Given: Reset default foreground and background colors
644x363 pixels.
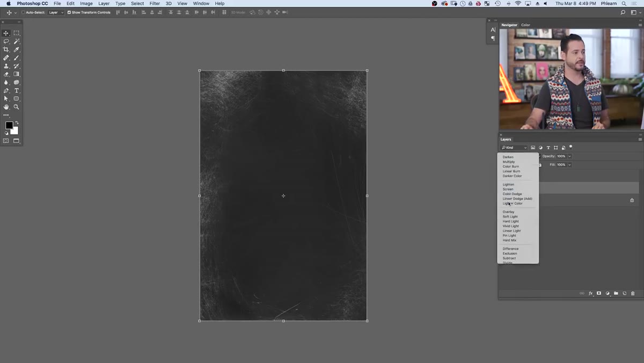Looking at the screenshot, I should tap(5, 132).
